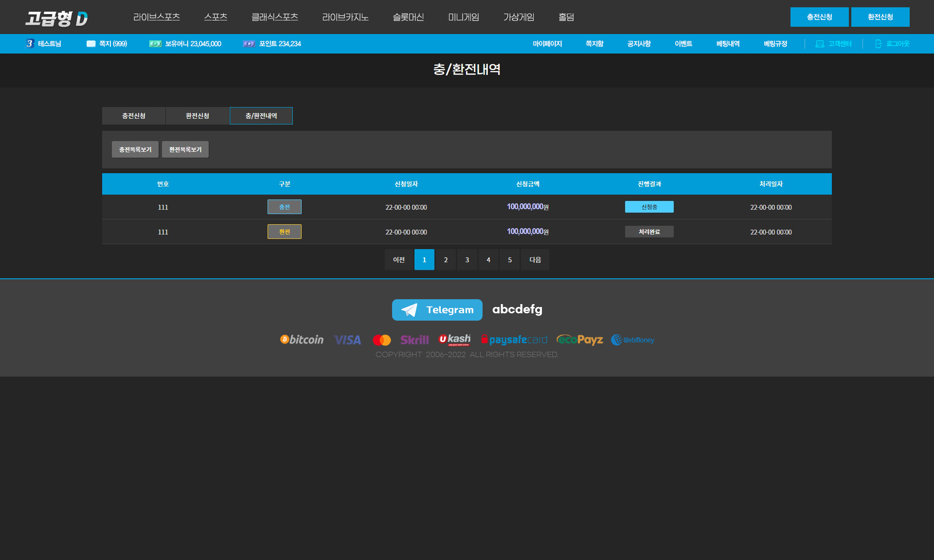934x560 pixels.
Task: Click the Telegram paper plane icon
Action: 409,310
